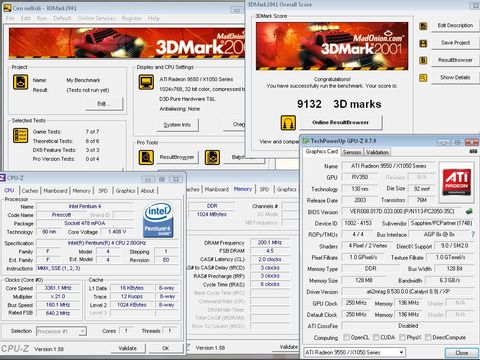Click the Project icon in 3DMark2001
Screen dimensions: 480x360
click(20, 82)
